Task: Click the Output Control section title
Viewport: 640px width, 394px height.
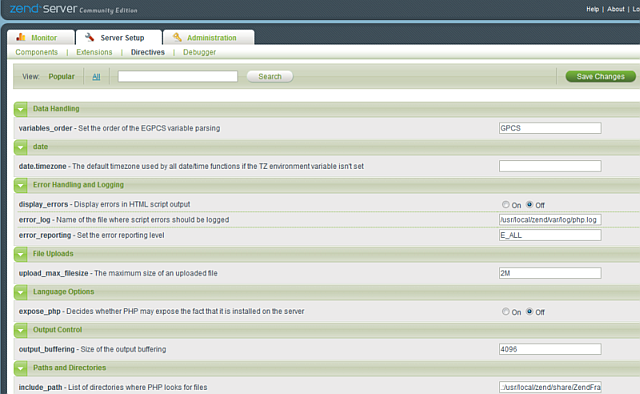Action: [x=58, y=329]
